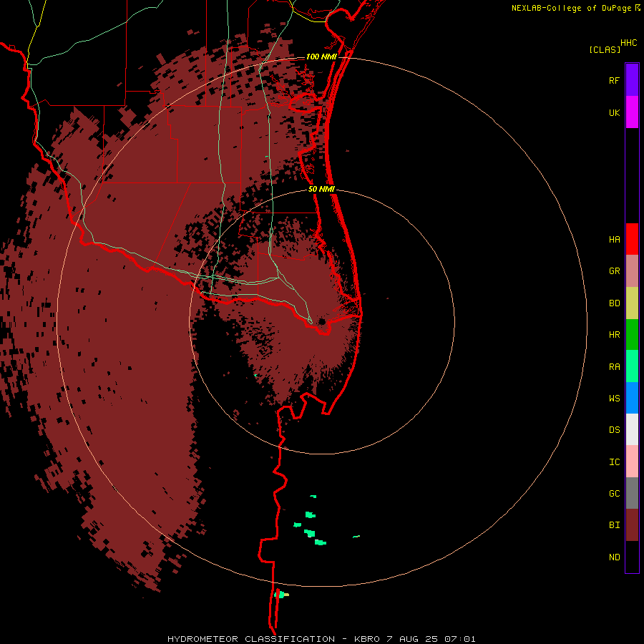Image resolution: width=644 pixels, height=644 pixels.
Task: Click the BI legend label
Action: [x=615, y=525]
